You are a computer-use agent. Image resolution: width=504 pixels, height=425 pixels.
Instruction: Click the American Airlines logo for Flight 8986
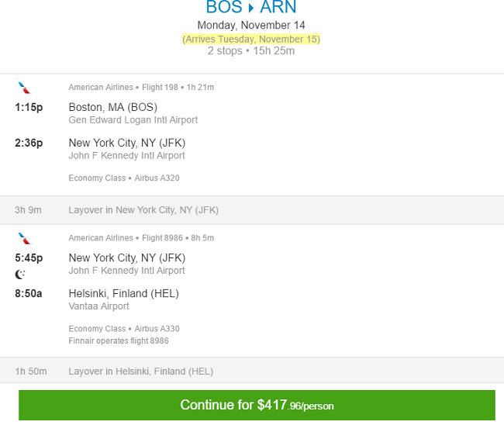(25, 239)
